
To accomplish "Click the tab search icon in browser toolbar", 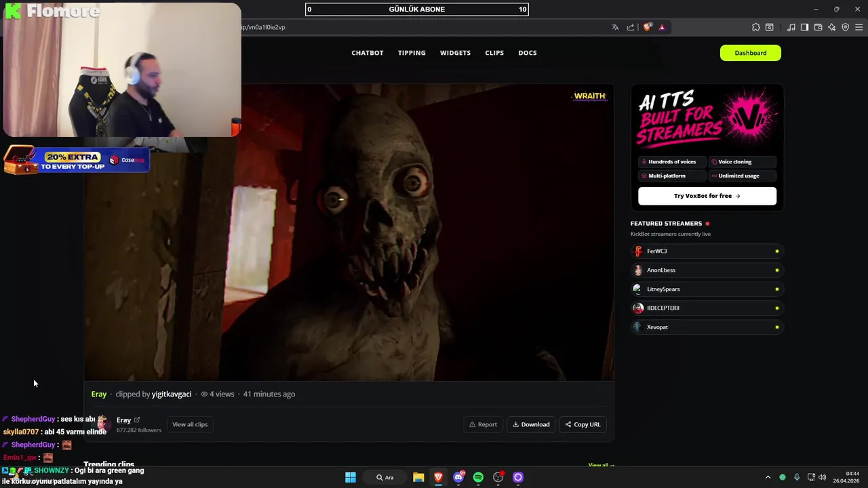I will (x=770, y=27).
